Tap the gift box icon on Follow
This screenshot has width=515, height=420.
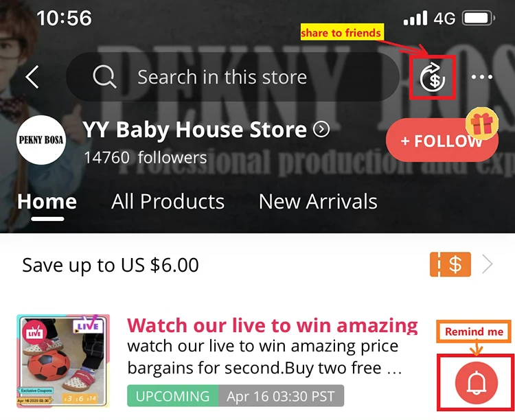point(482,124)
